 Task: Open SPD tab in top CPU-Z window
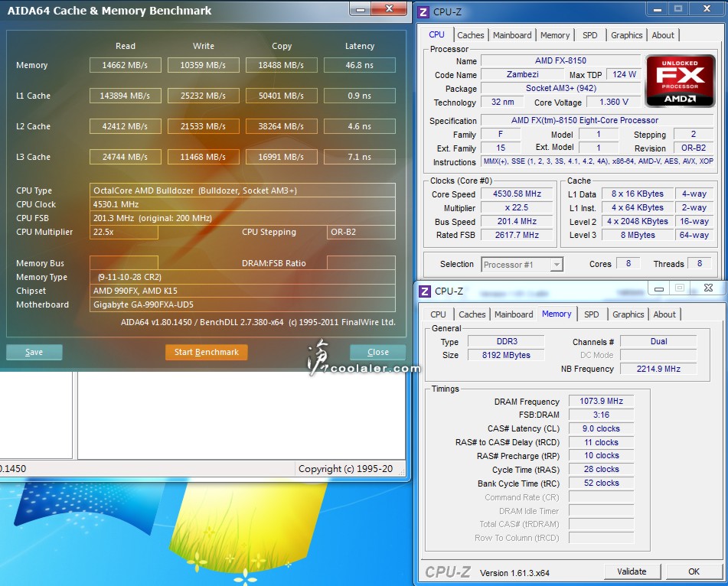(590, 35)
